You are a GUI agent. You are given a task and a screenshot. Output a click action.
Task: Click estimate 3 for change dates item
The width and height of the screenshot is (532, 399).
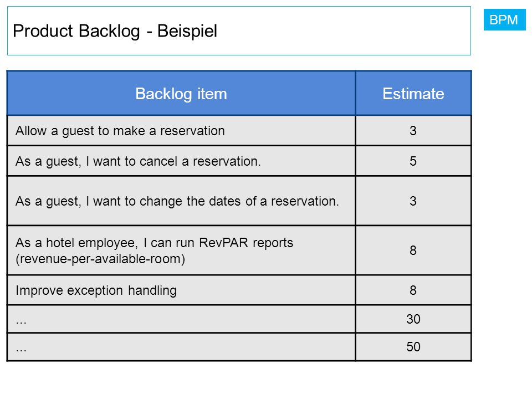[x=413, y=201]
